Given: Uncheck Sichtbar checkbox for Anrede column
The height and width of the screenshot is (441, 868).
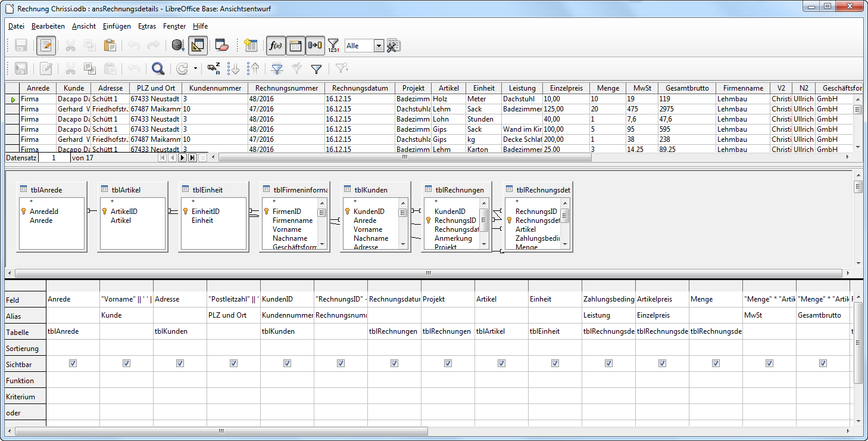Looking at the screenshot, I should pos(73,364).
